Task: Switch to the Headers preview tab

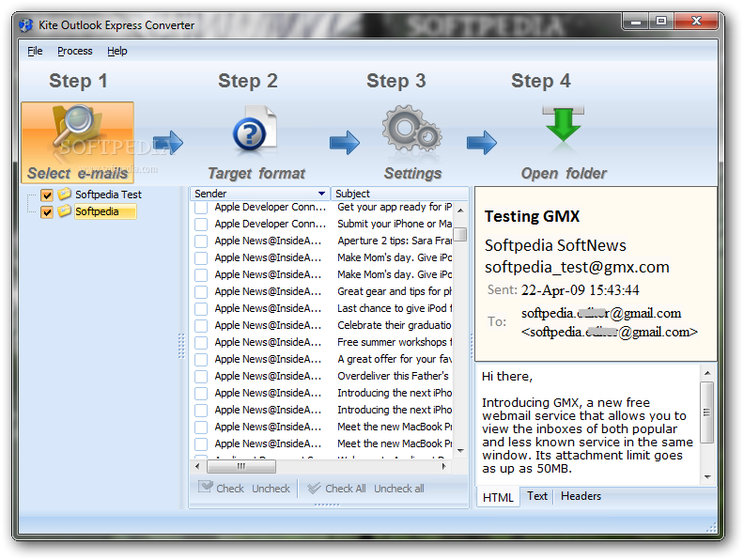Action: pyautogui.click(x=581, y=496)
